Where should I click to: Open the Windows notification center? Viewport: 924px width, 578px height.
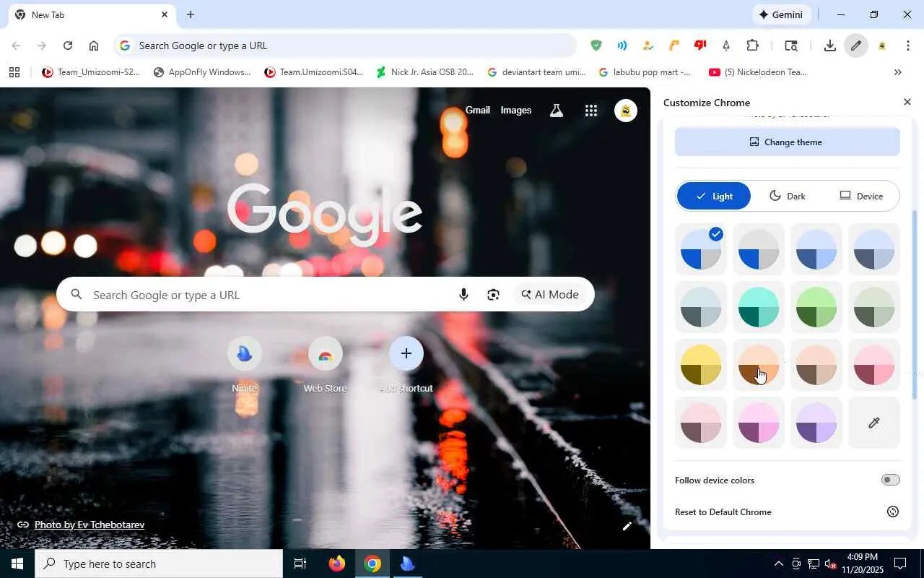point(900,564)
